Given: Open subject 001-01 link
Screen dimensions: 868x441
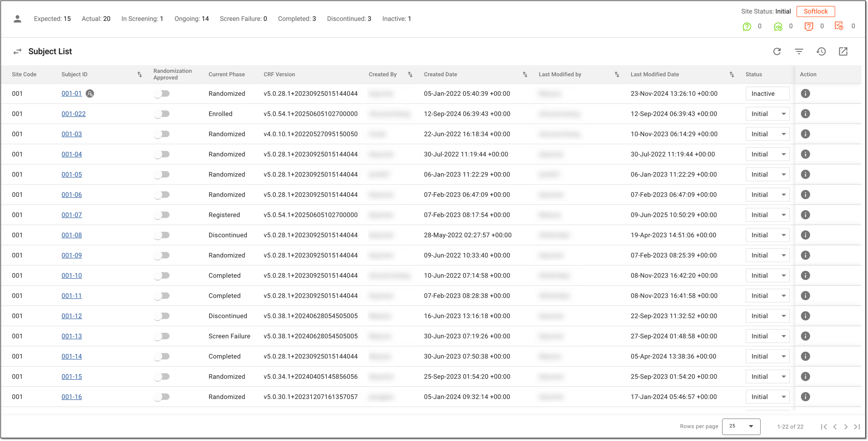Looking at the screenshot, I should click(72, 94).
